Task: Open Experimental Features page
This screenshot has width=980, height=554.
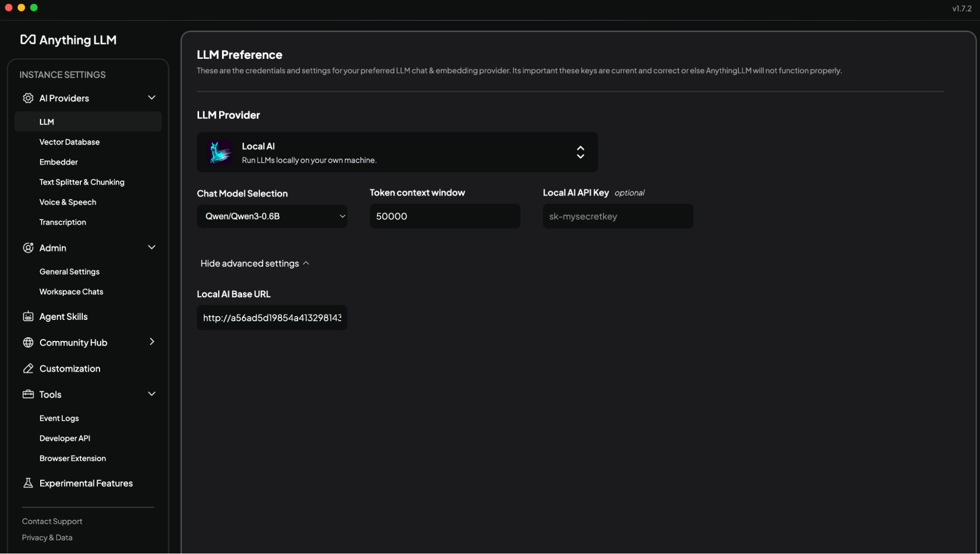Action: click(x=86, y=483)
